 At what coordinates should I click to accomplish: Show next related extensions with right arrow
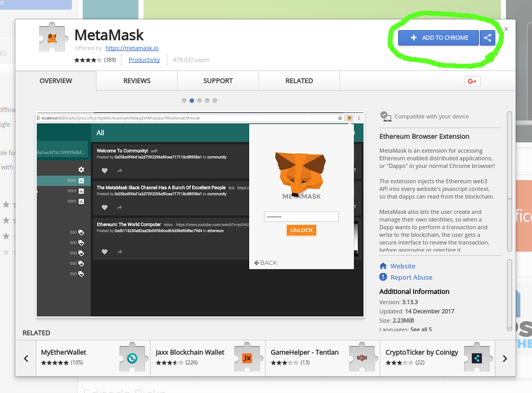[505, 358]
